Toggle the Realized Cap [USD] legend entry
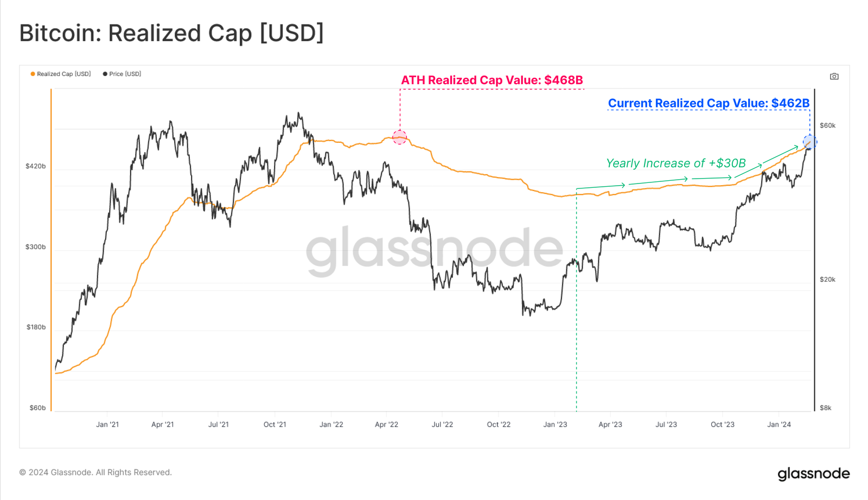Image resolution: width=868 pixels, height=500 pixels. [61, 74]
